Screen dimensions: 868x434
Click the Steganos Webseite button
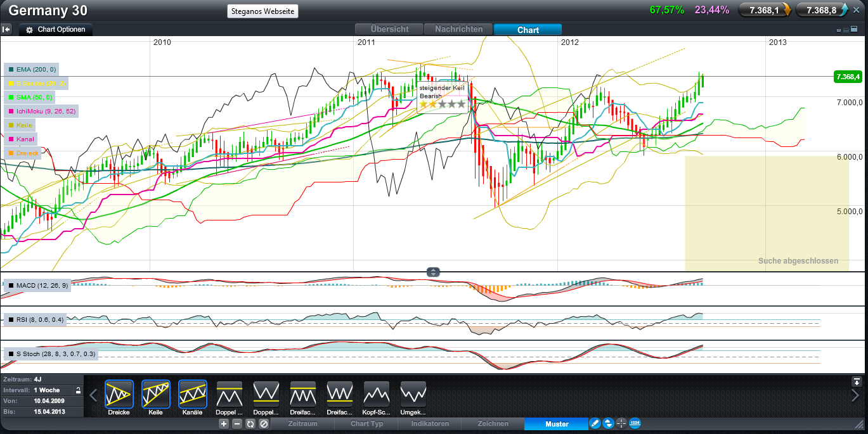click(x=262, y=11)
